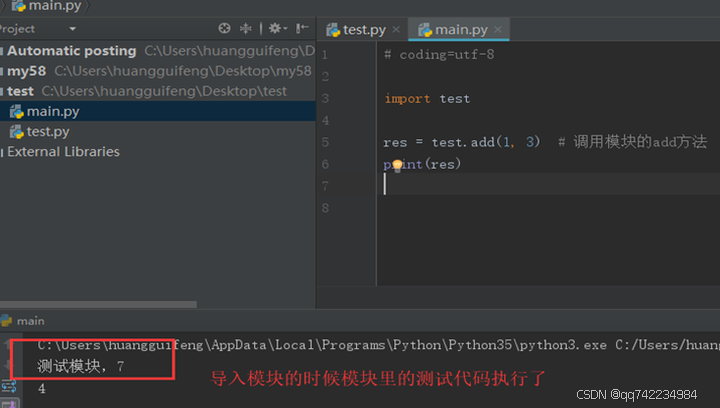Expand External Libraries node
This screenshot has width=720, height=408.
tap(3, 152)
